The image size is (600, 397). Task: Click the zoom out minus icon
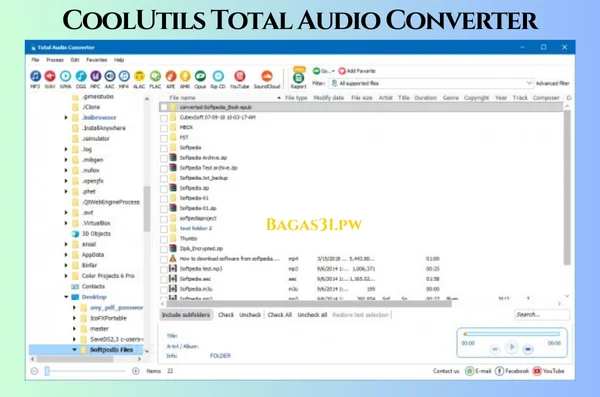pyautogui.click(x=34, y=371)
